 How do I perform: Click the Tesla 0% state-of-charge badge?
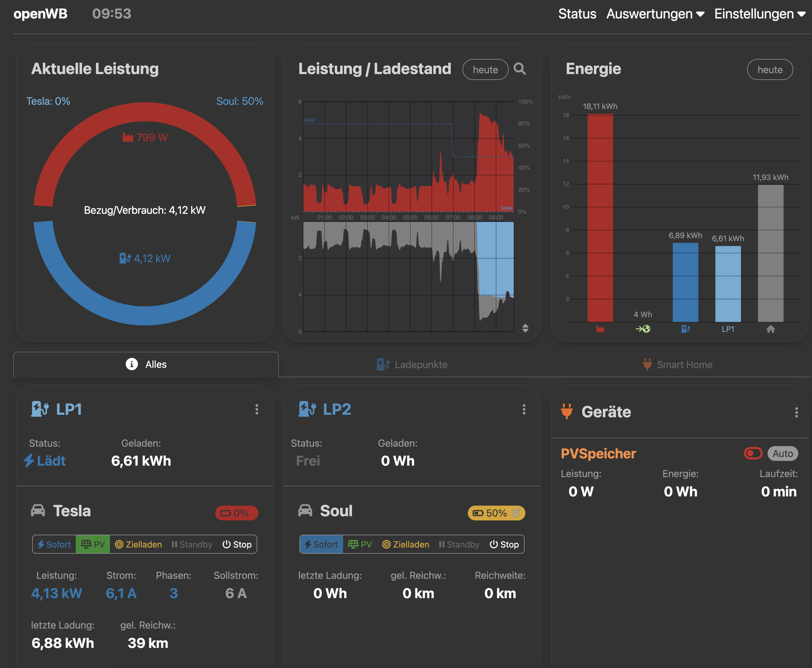pyautogui.click(x=236, y=513)
